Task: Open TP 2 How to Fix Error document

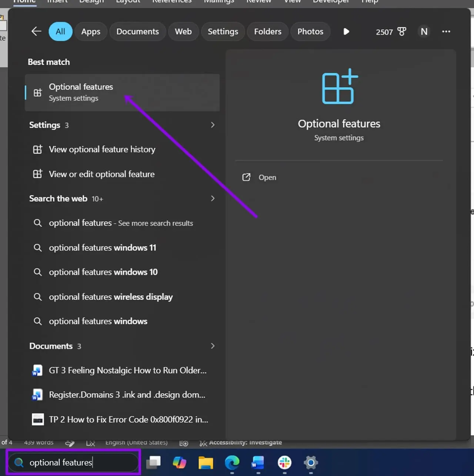Action: click(122, 419)
